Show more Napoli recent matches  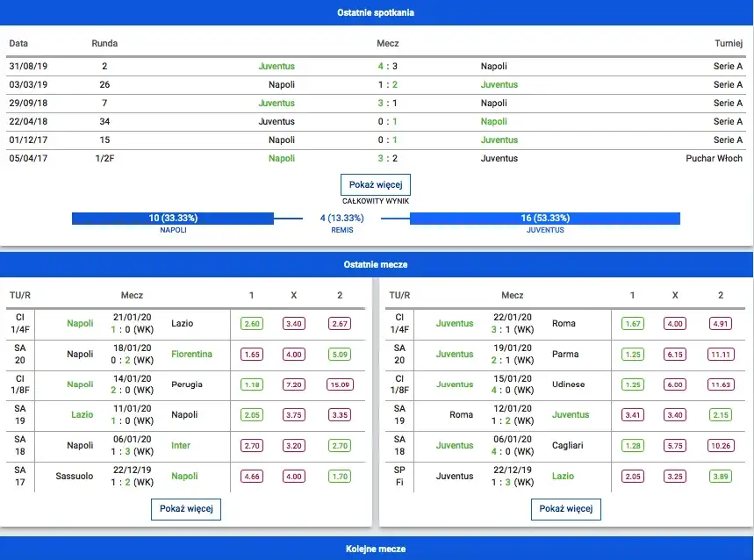coord(185,509)
